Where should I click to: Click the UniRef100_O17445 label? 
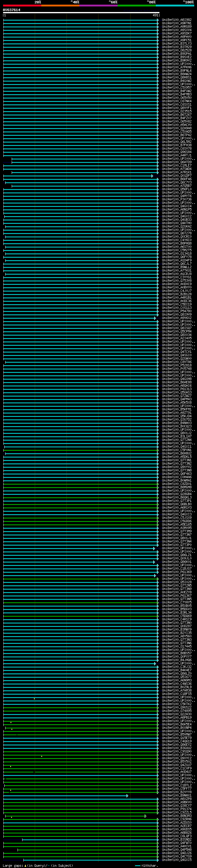(x=177, y=646)
